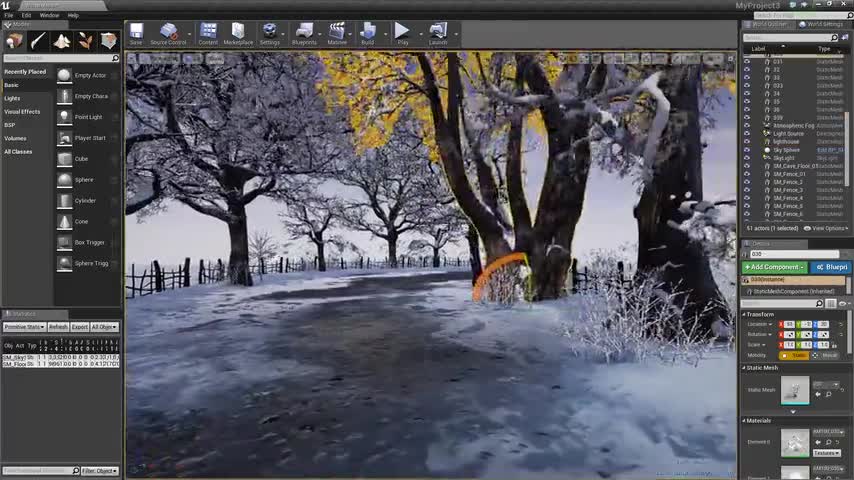Toggle visibility eye for SM_Cave_Floor_01

click(747, 166)
